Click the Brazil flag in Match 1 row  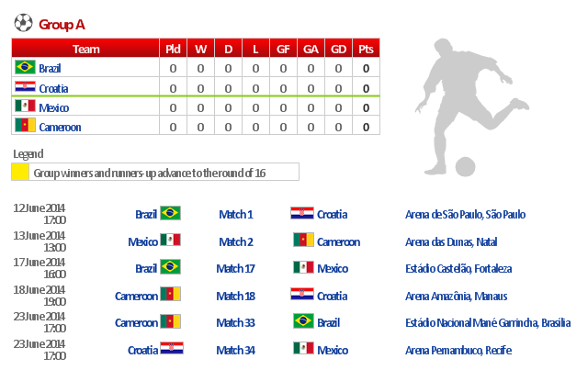(170, 214)
